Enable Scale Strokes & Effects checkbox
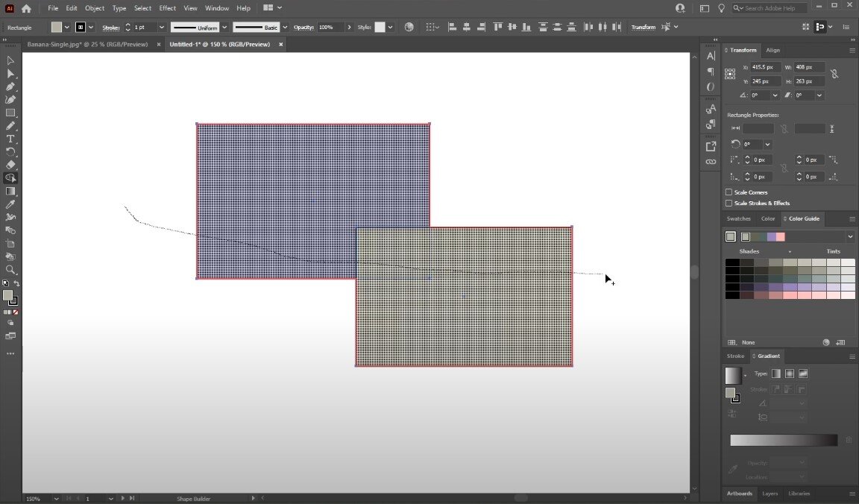This screenshot has height=504, width=859. point(729,203)
